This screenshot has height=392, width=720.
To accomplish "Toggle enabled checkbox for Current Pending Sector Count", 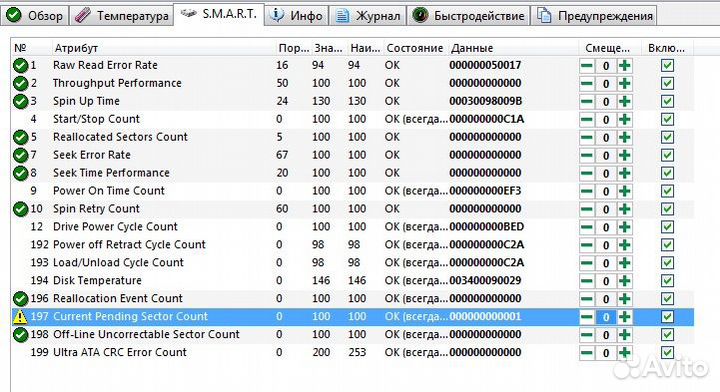I will pyautogui.click(x=667, y=317).
